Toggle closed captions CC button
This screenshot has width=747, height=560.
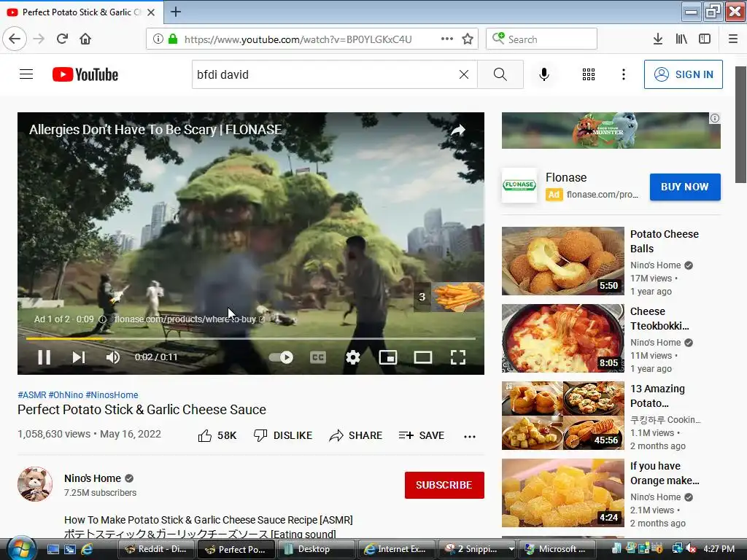point(318,357)
